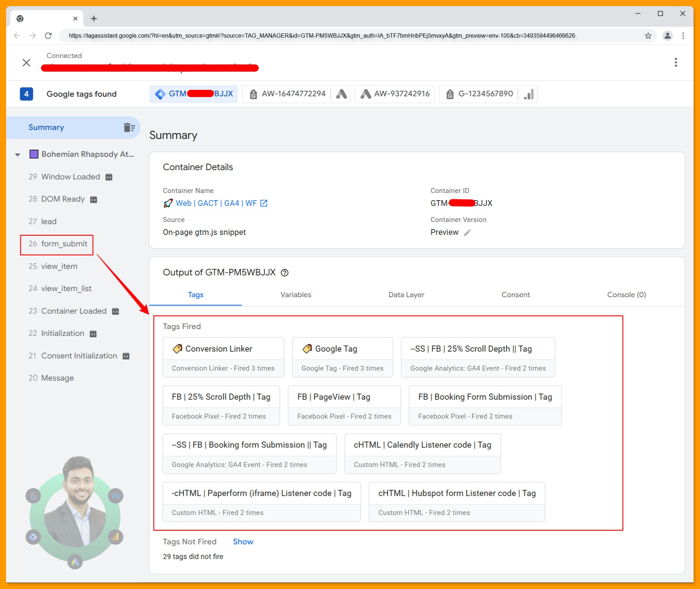Viewport: 700px width, 589px height.
Task: Open the Tag Assistant three-dot options menu
Action: tap(676, 62)
